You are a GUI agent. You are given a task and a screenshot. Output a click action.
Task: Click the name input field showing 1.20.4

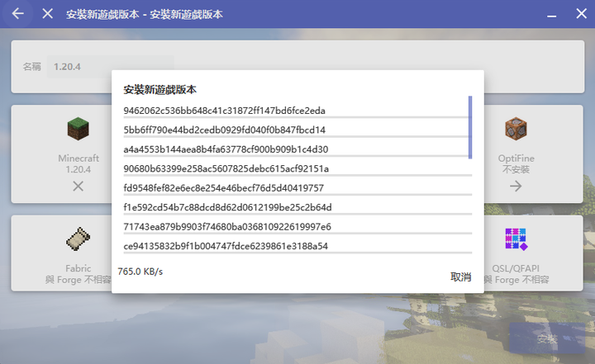(111, 67)
